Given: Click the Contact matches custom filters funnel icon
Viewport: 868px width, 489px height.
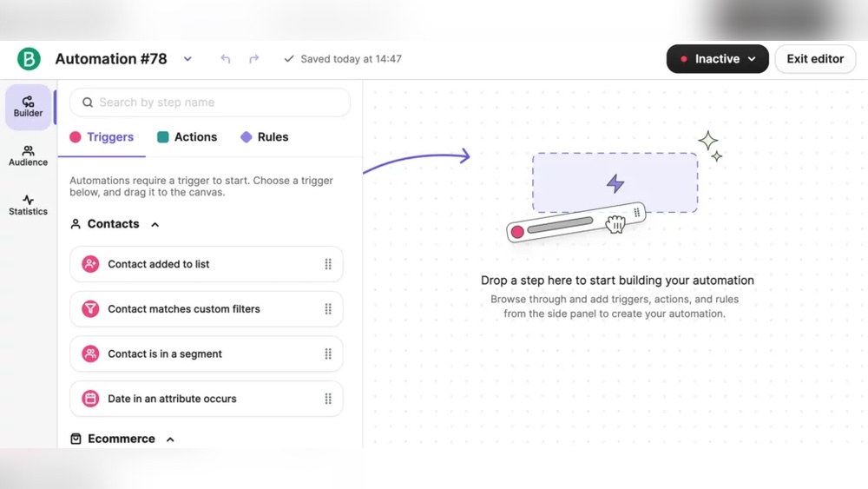Looking at the screenshot, I should pos(90,309).
